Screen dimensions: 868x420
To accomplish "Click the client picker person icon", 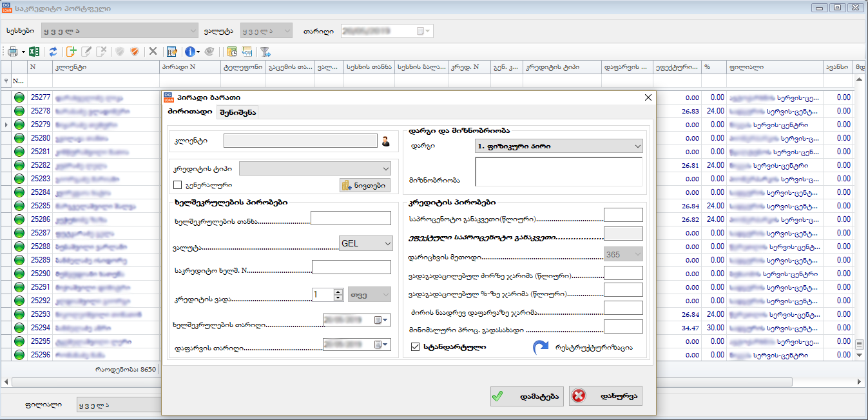I will point(386,142).
